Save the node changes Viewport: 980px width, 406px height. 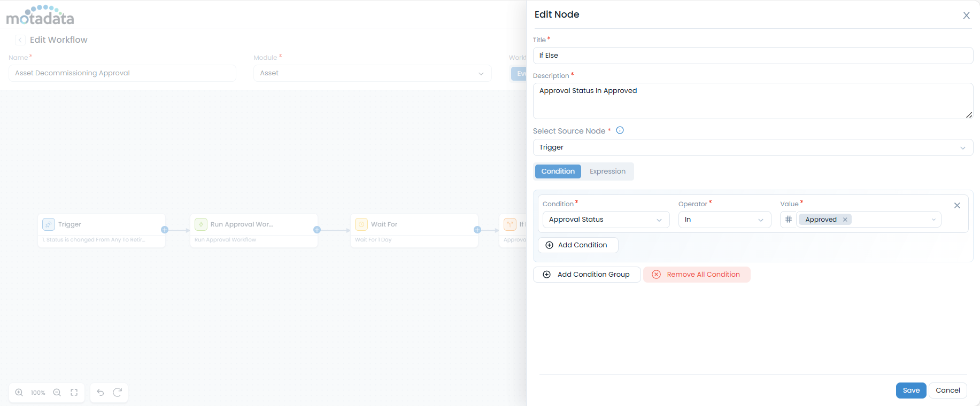pyautogui.click(x=911, y=391)
